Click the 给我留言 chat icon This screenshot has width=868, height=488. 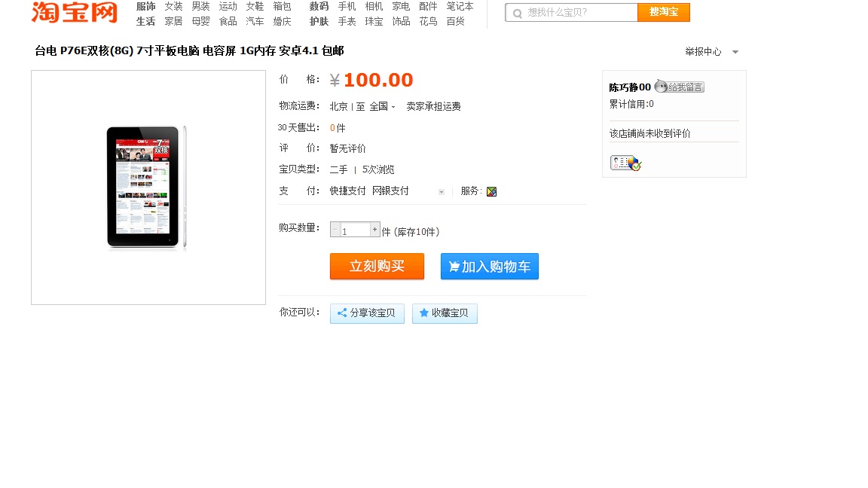[679, 87]
